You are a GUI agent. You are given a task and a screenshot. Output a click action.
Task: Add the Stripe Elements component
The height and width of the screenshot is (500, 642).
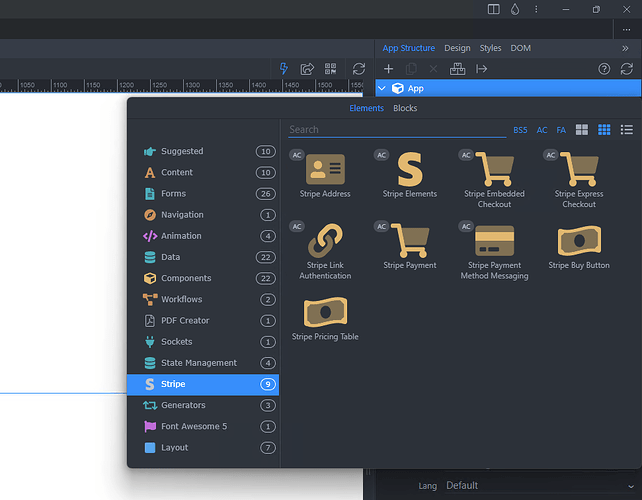pyautogui.click(x=409, y=175)
